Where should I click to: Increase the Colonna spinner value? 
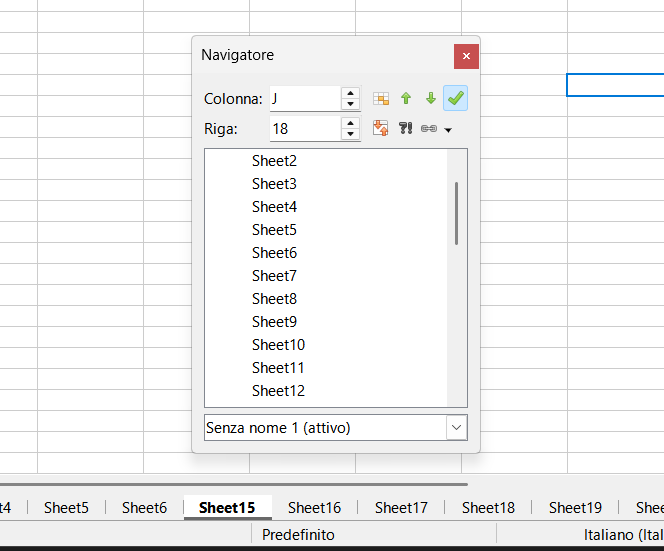(x=350, y=93)
